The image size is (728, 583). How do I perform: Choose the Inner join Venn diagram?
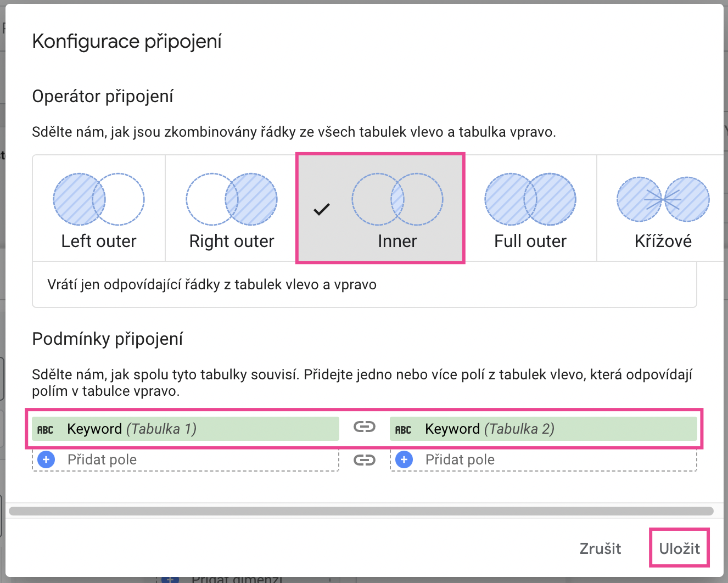pyautogui.click(x=397, y=199)
